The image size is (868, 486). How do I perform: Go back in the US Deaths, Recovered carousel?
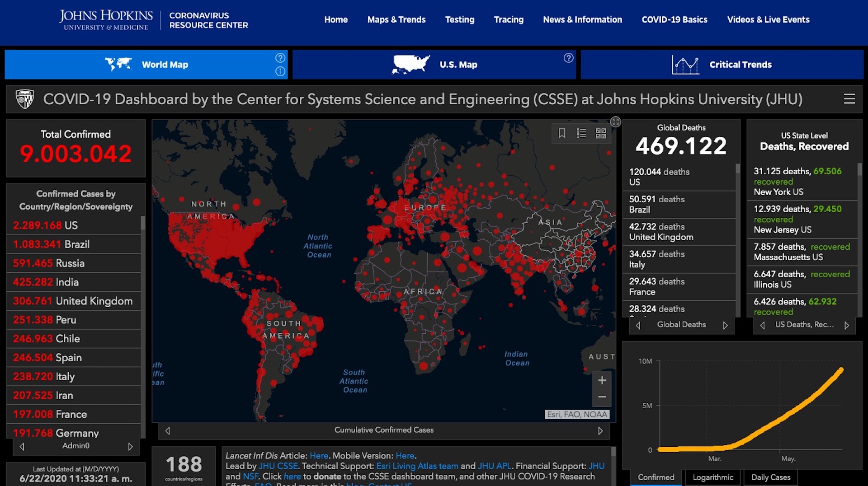[763, 325]
